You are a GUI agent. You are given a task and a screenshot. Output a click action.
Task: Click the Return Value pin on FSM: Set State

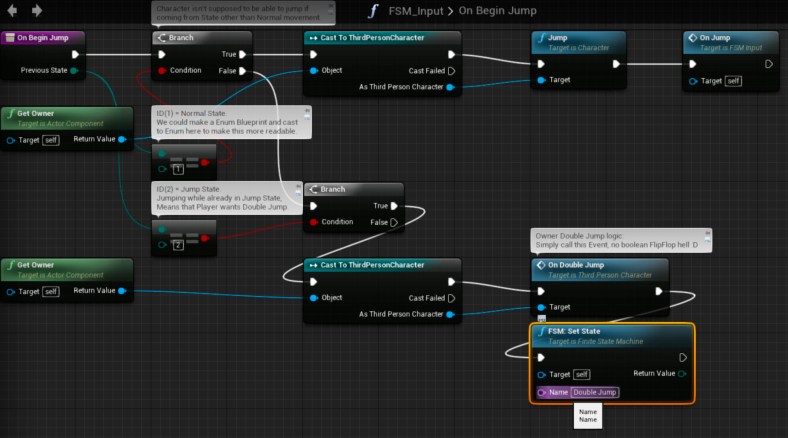tap(682, 374)
